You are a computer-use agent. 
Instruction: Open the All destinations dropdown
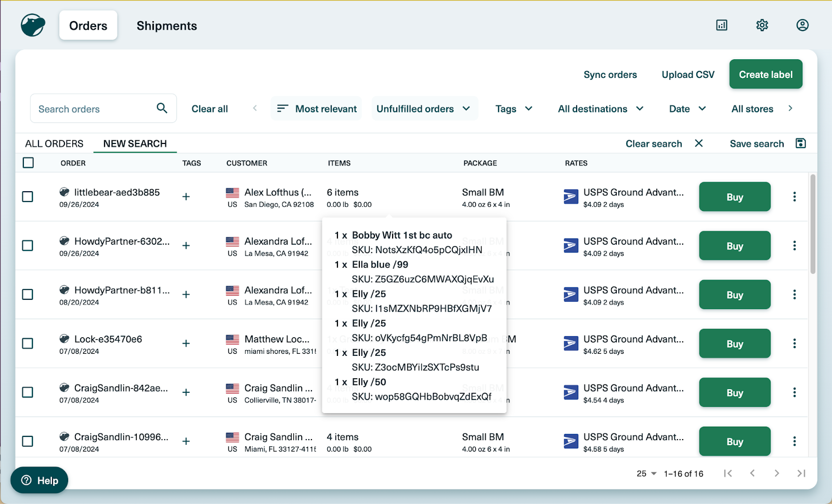(601, 109)
